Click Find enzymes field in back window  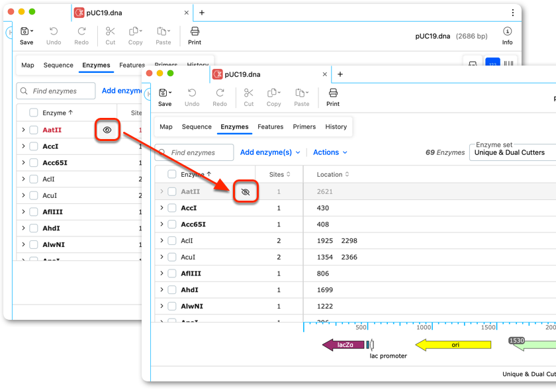[x=56, y=91]
